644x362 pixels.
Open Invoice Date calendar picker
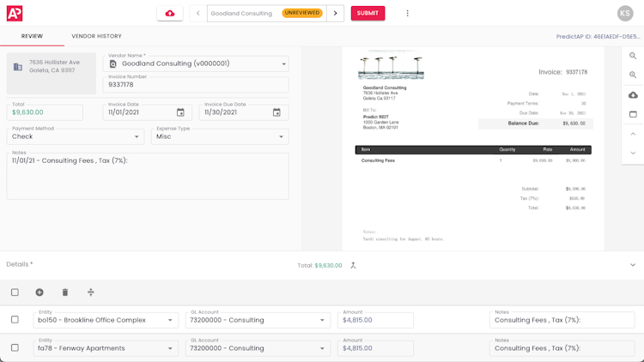180,112
